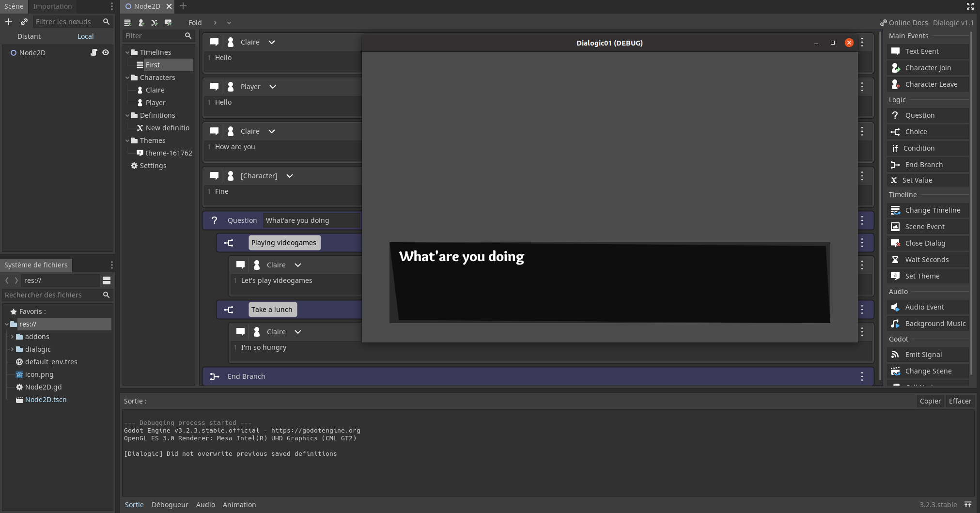Switch file path display mode next to res://
This screenshot has width=980, height=513.
106,280
